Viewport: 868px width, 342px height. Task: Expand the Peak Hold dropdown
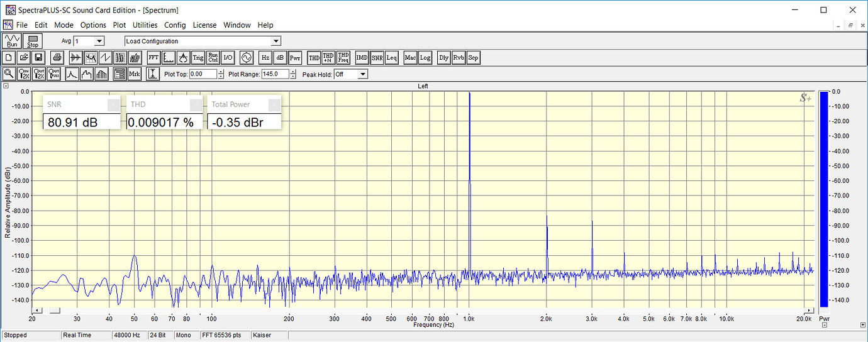coord(362,74)
